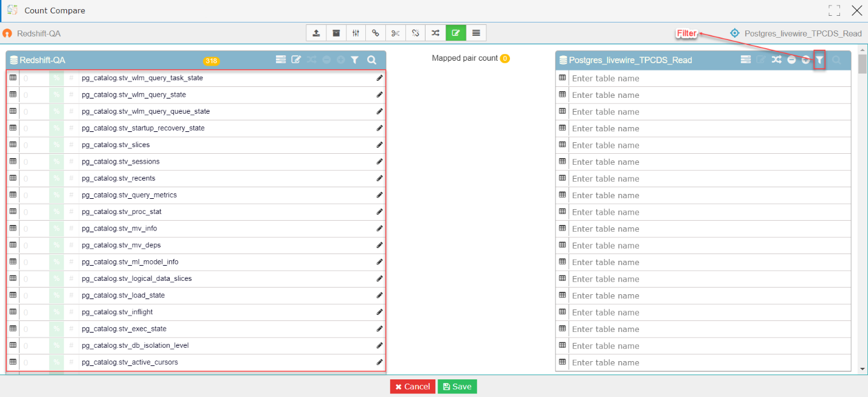The image size is (868, 397).
Task: Select row pg_catalog.stv_db_isolation_level
Action: (x=196, y=345)
